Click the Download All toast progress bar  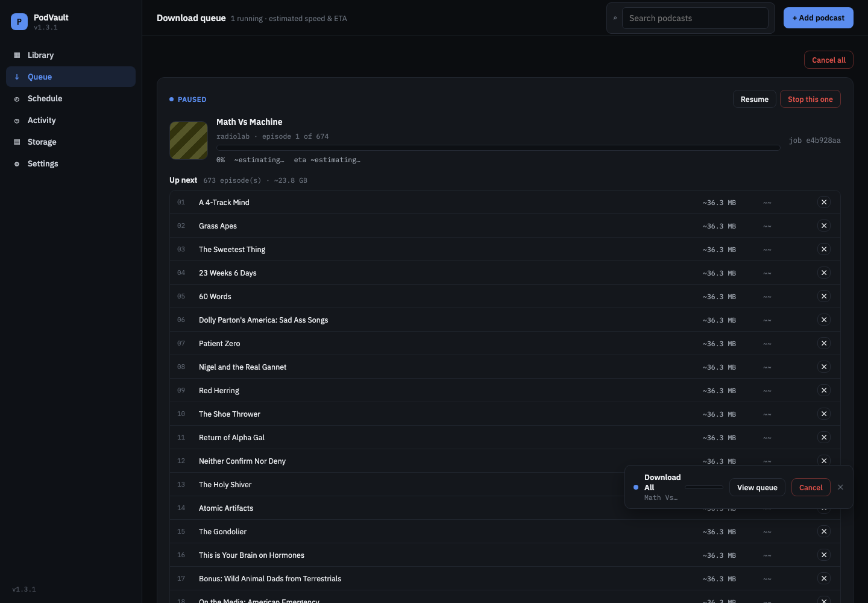(704, 487)
